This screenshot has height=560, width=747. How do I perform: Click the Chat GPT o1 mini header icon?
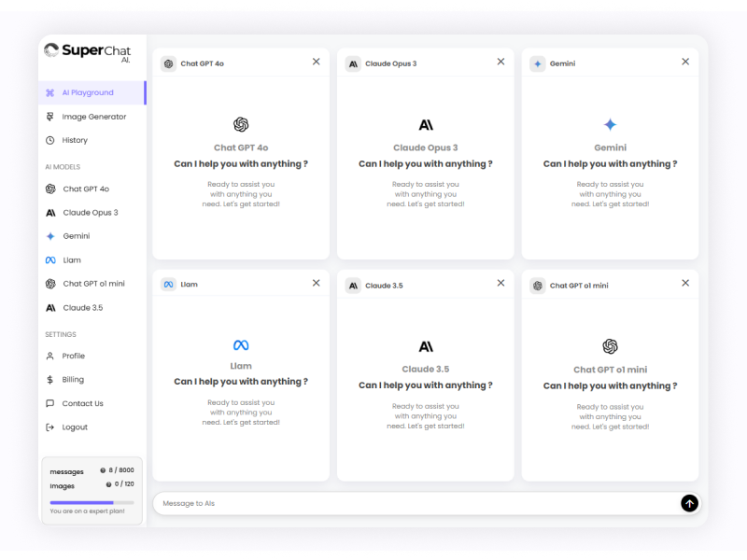pos(538,286)
